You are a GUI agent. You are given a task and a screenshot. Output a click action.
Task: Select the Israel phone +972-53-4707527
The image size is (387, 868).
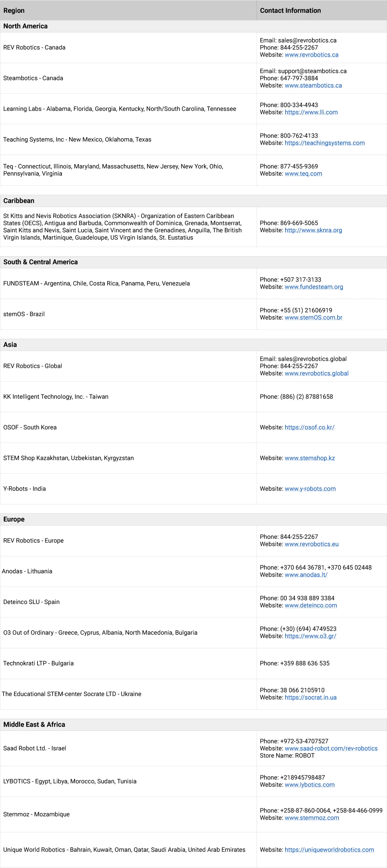pos(304,741)
